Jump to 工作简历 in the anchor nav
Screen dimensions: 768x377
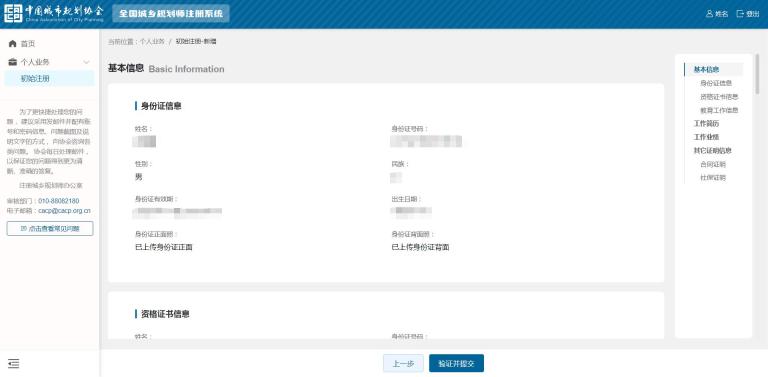(x=706, y=124)
